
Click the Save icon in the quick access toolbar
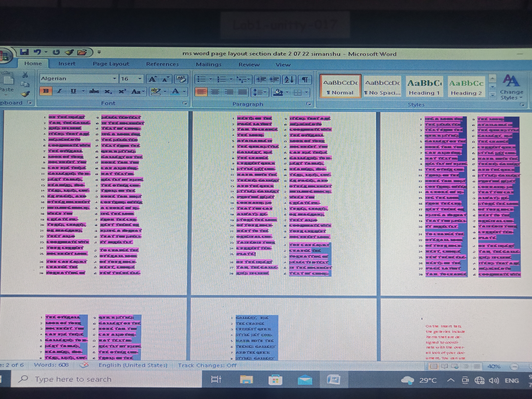click(24, 52)
